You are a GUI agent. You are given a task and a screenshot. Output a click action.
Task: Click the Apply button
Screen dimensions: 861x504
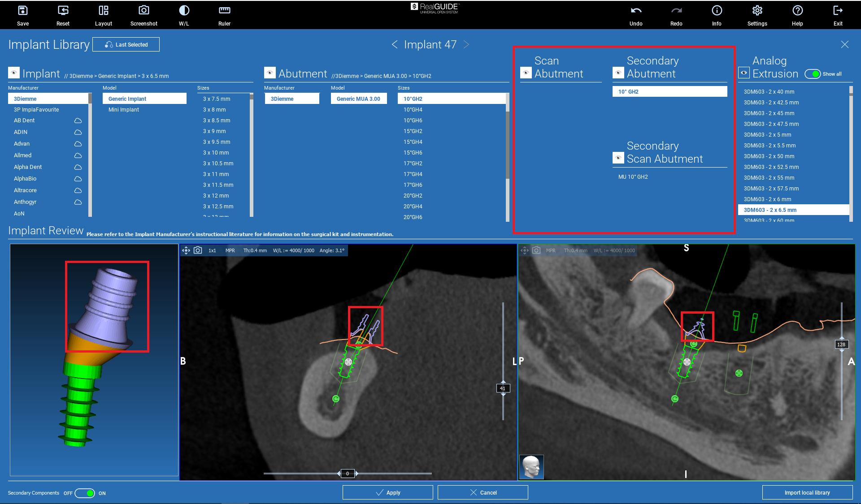(387, 492)
